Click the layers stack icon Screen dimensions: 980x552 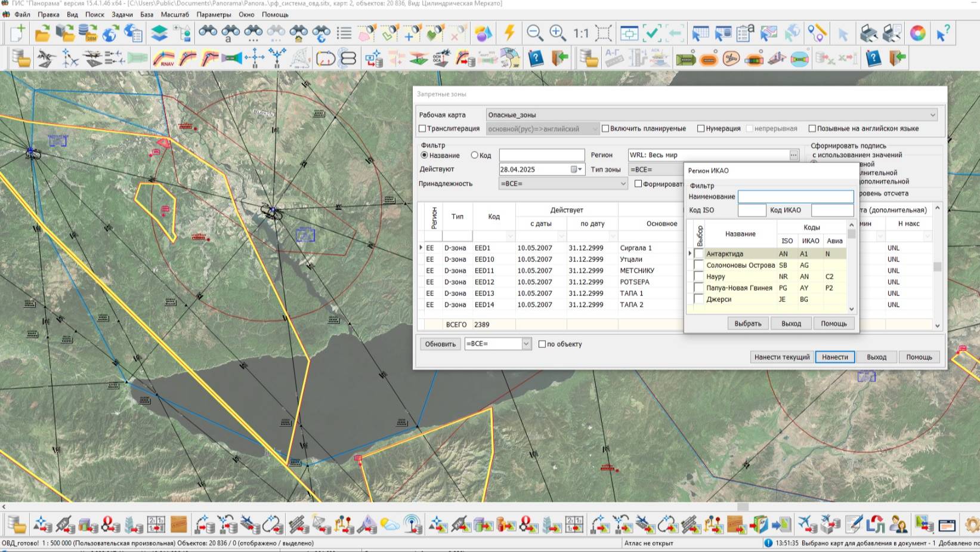(x=159, y=33)
